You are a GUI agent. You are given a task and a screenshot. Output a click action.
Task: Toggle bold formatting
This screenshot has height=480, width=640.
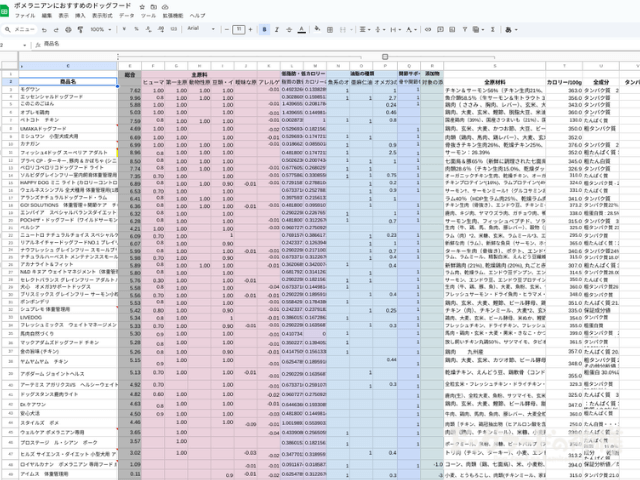click(x=264, y=29)
